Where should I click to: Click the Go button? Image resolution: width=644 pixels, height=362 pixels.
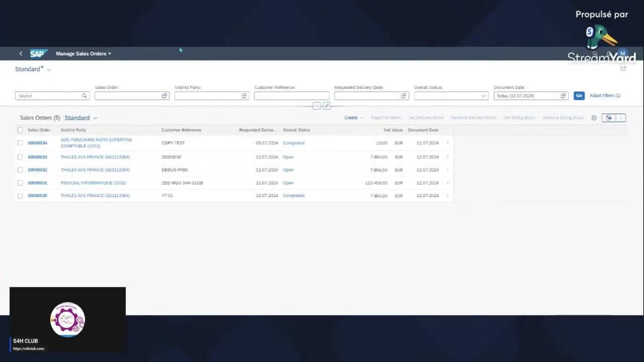pyautogui.click(x=579, y=96)
